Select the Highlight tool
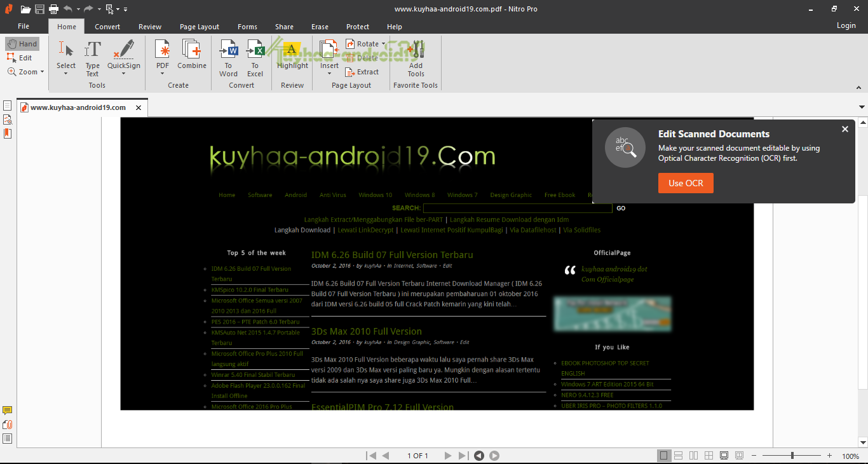Image resolution: width=868 pixels, height=464 pixels. pyautogui.click(x=292, y=55)
